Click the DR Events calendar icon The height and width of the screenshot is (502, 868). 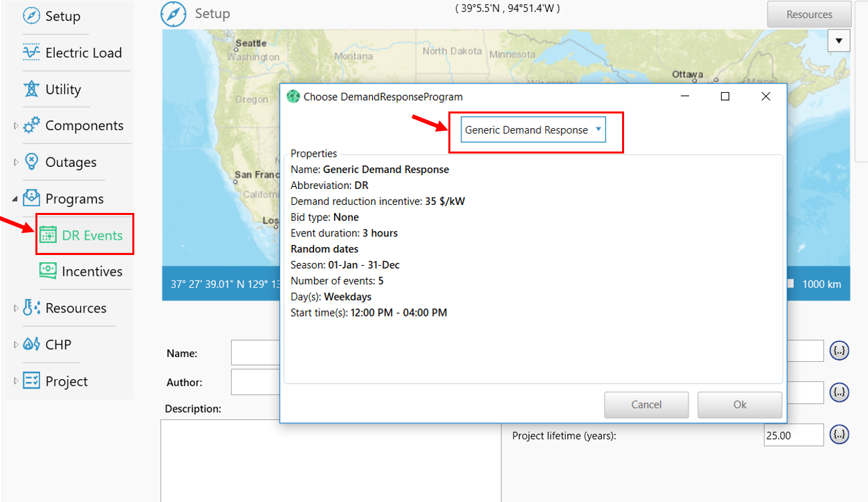pos(48,235)
